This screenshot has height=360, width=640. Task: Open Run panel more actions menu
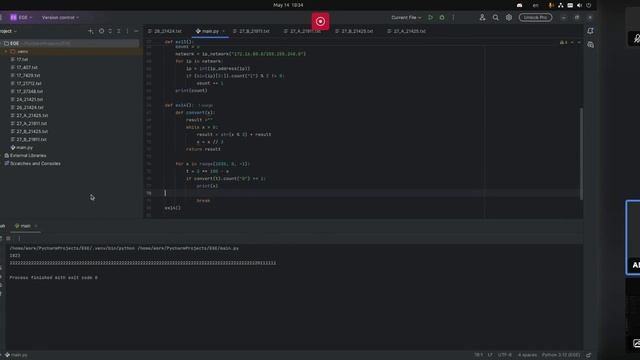[x=19, y=238]
